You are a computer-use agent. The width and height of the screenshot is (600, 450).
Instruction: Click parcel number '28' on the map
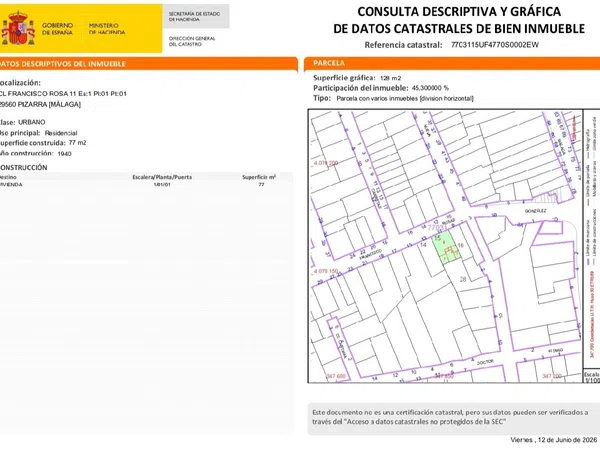pyautogui.click(x=463, y=279)
